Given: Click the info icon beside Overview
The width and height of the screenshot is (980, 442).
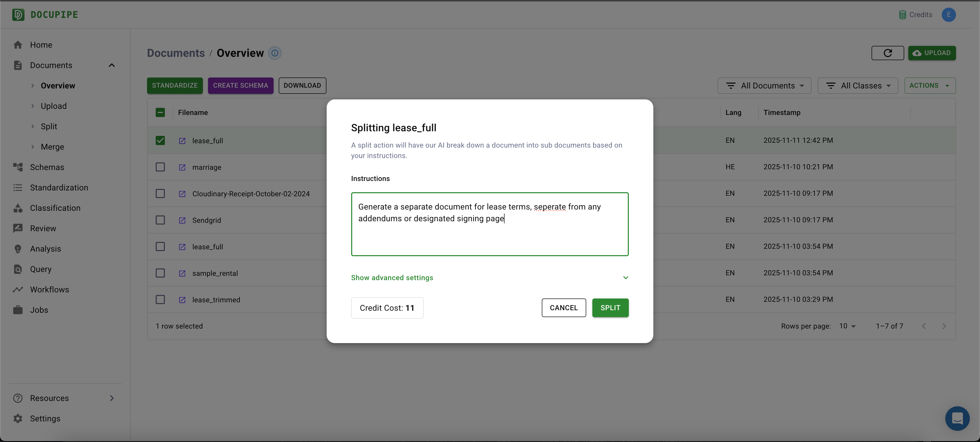Looking at the screenshot, I should point(275,53).
